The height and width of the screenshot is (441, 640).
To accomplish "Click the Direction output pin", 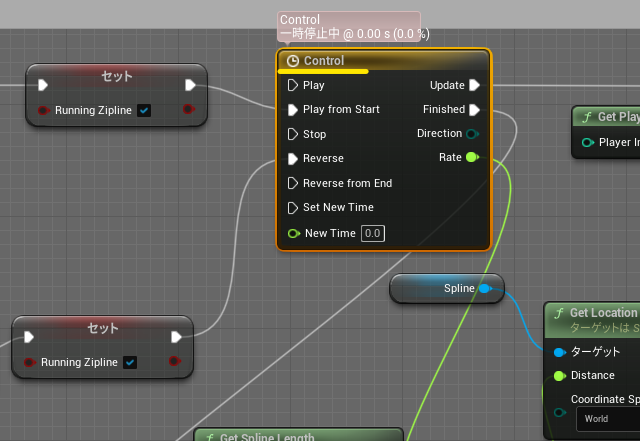I will (472, 133).
